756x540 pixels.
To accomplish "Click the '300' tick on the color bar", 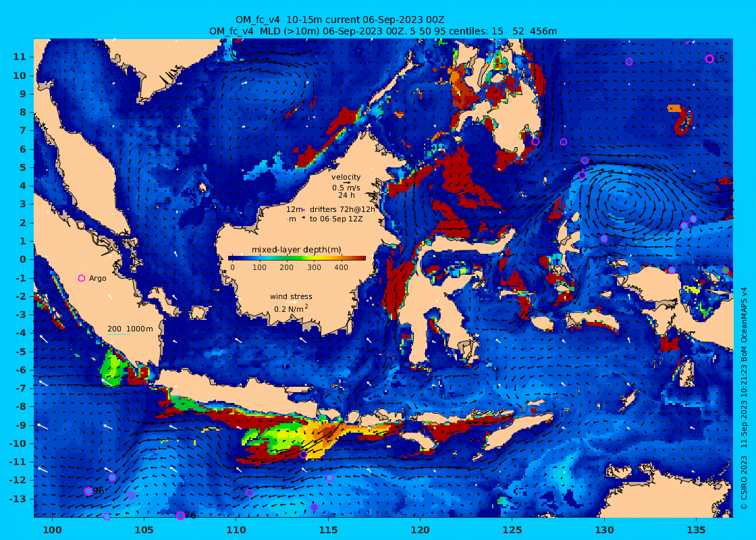I will pos(314,267).
